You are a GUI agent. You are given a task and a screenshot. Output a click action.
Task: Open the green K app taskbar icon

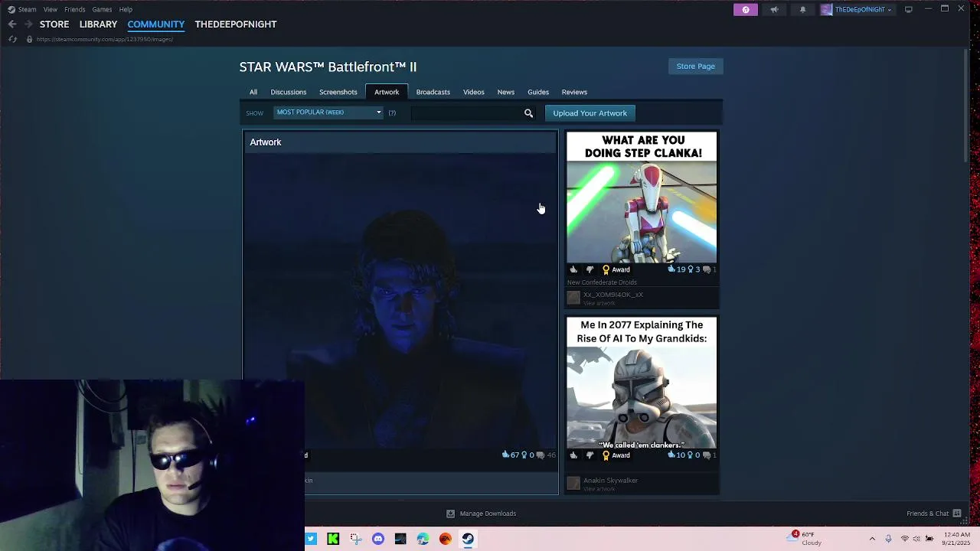click(x=333, y=539)
